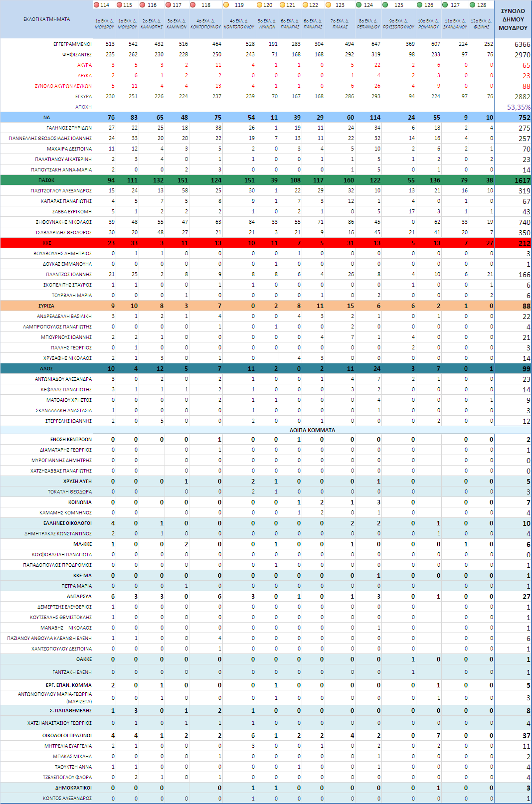Click the yellow status circle next to 123

pos(328,5)
